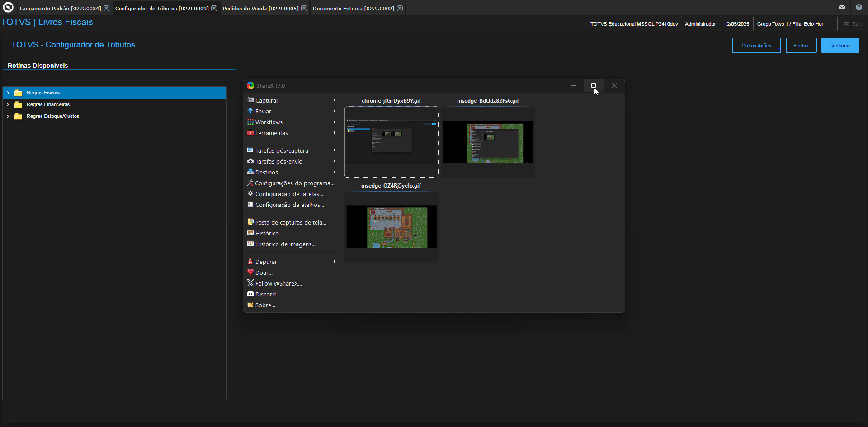The width and height of the screenshot is (868, 427).
Task: Open the Tarefas pós-envio menu
Action: (x=292, y=161)
